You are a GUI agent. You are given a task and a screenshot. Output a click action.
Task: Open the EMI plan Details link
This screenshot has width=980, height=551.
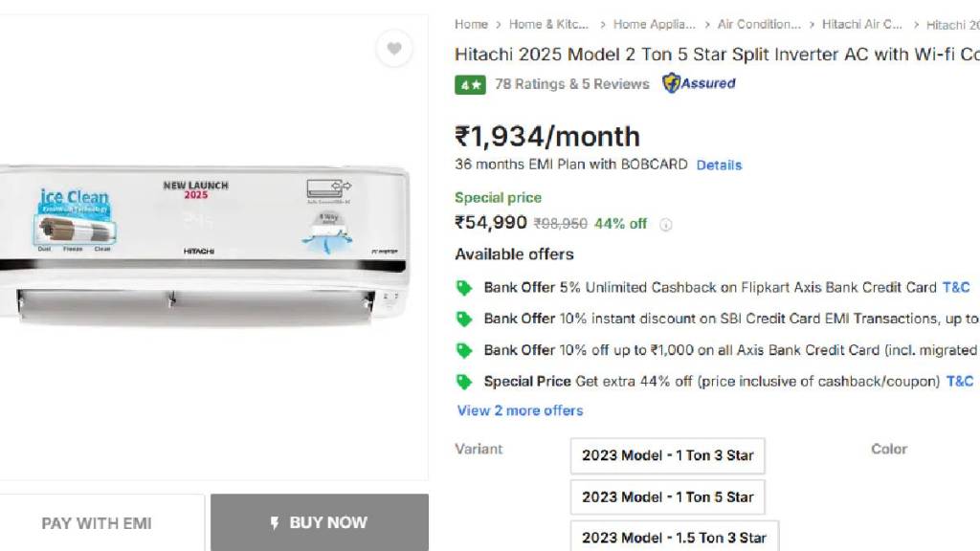(719, 165)
